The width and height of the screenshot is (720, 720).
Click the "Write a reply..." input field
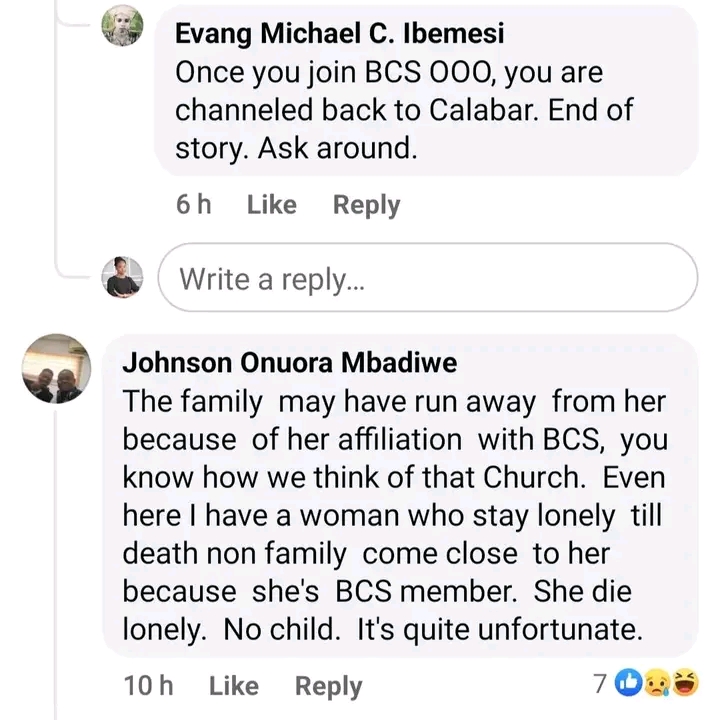pyautogui.click(x=428, y=277)
